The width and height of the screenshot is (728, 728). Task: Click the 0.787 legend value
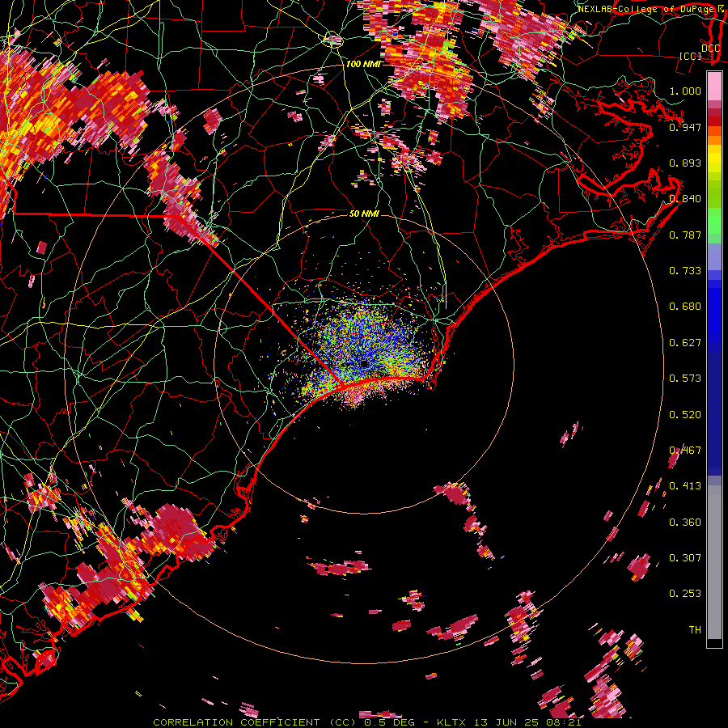point(685,235)
